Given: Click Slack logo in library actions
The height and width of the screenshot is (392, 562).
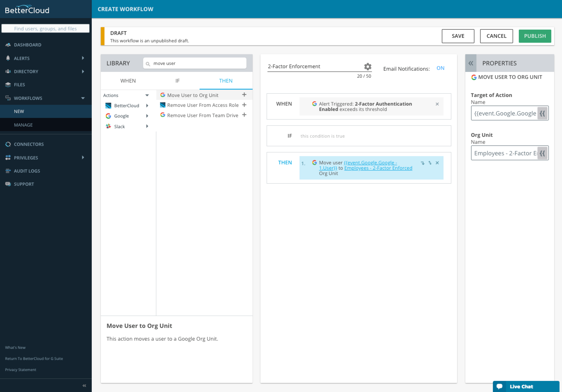Looking at the screenshot, I should coord(108,127).
